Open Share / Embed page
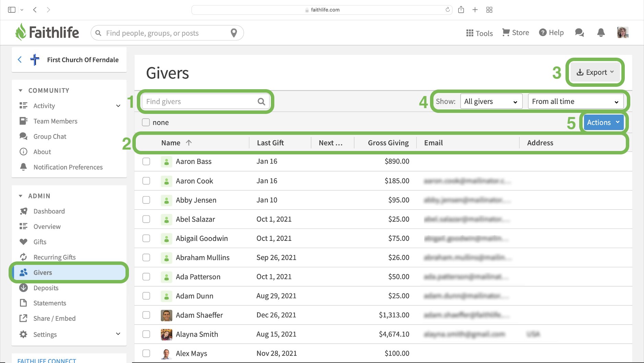Image resolution: width=644 pixels, height=363 pixels. tap(54, 318)
